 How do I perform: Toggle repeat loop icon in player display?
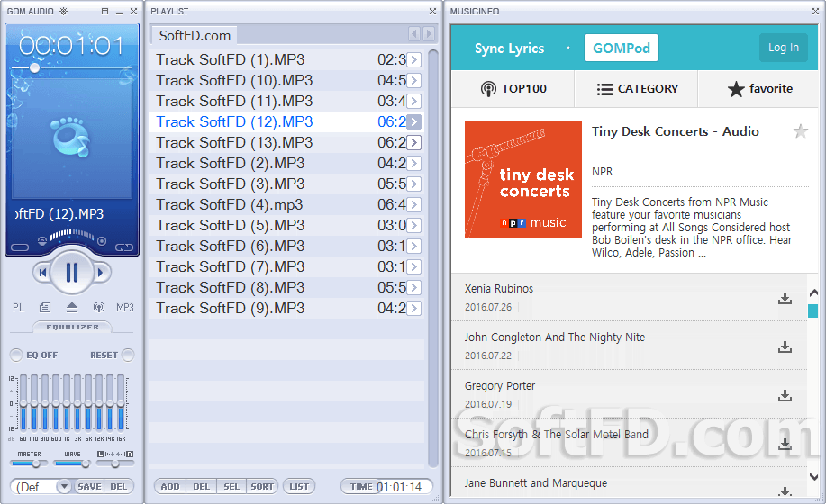point(124,247)
